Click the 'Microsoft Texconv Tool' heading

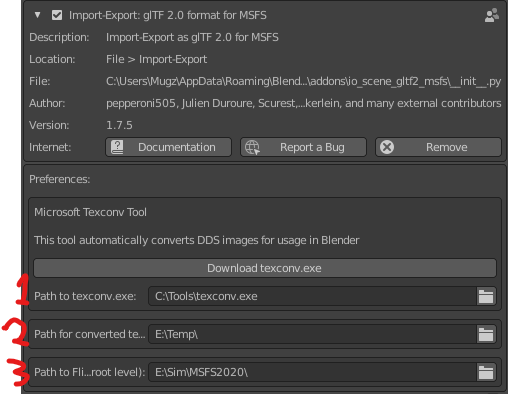[90, 212]
